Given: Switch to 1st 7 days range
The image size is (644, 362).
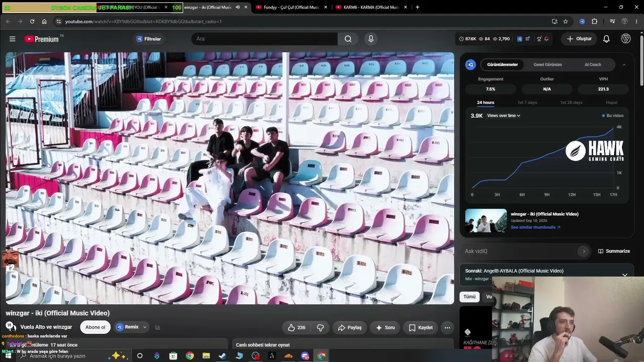Looking at the screenshot, I should click(x=527, y=103).
